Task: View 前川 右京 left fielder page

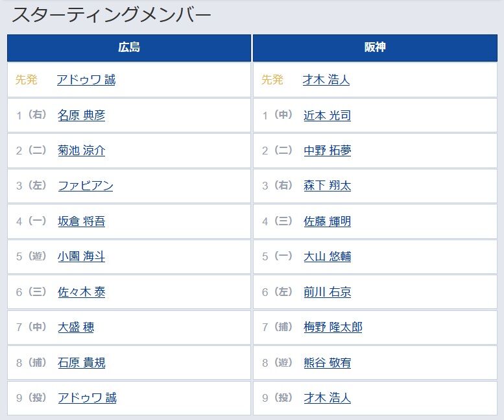Action: (327, 292)
